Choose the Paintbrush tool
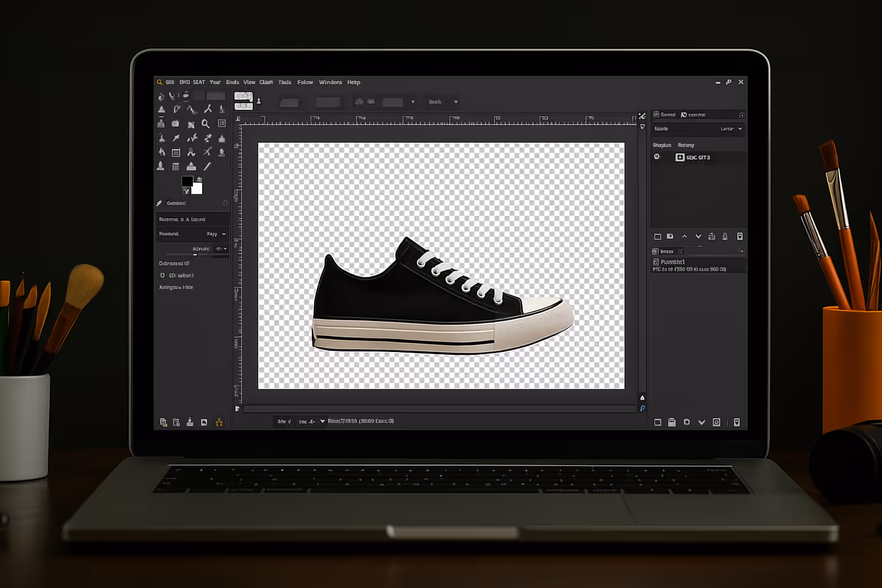882x588 pixels. [207, 166]
